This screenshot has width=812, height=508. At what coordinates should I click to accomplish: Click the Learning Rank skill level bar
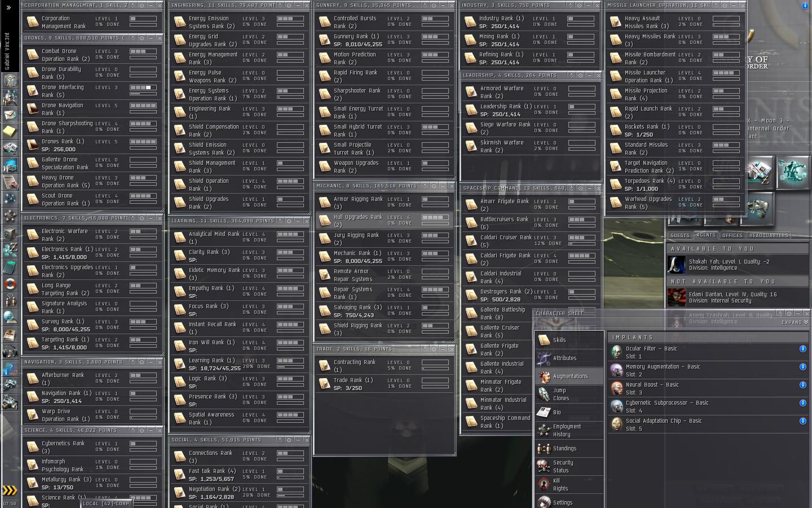tap(290, 361)
